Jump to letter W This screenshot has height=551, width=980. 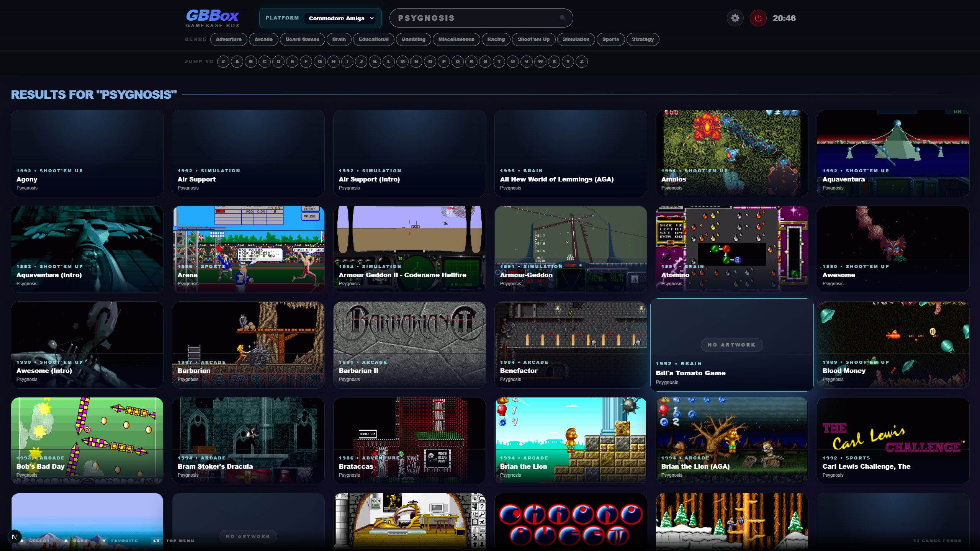540,62
